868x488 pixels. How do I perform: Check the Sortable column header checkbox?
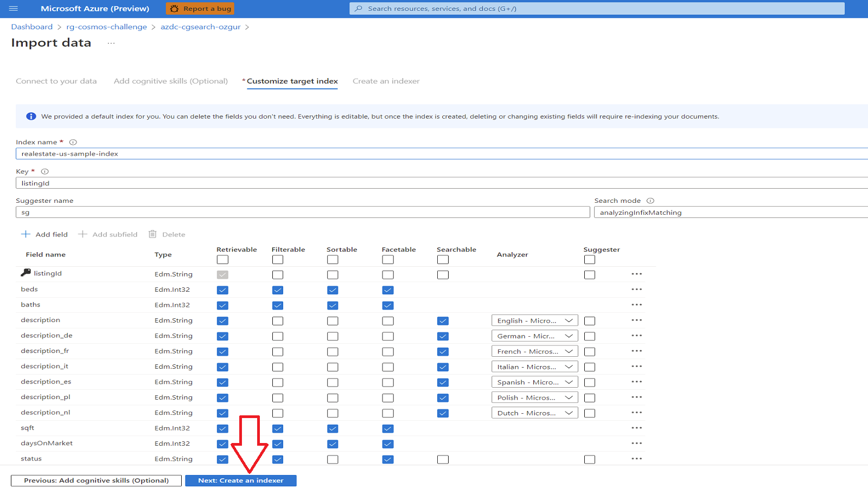pos(333,260)
